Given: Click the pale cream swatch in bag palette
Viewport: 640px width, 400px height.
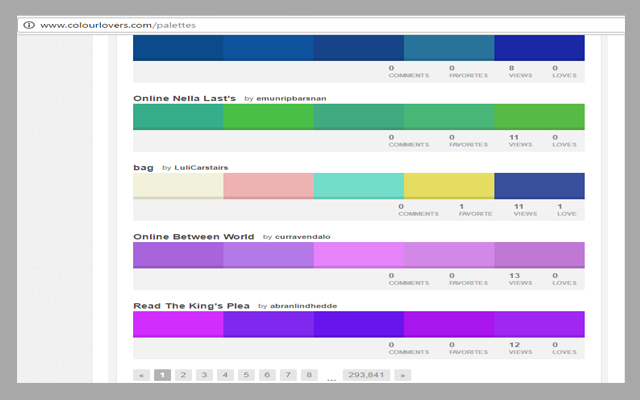Looking at the screenshot, I should (178, 186).
